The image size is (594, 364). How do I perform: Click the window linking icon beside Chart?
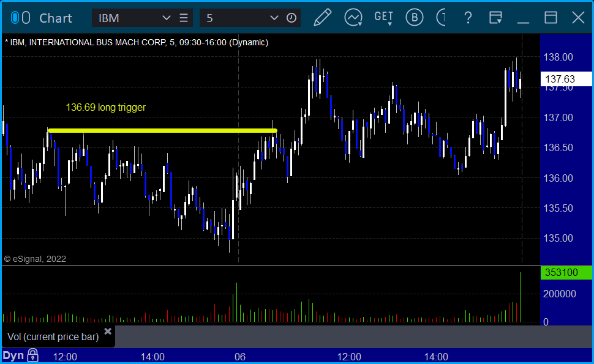coord(20,18)
